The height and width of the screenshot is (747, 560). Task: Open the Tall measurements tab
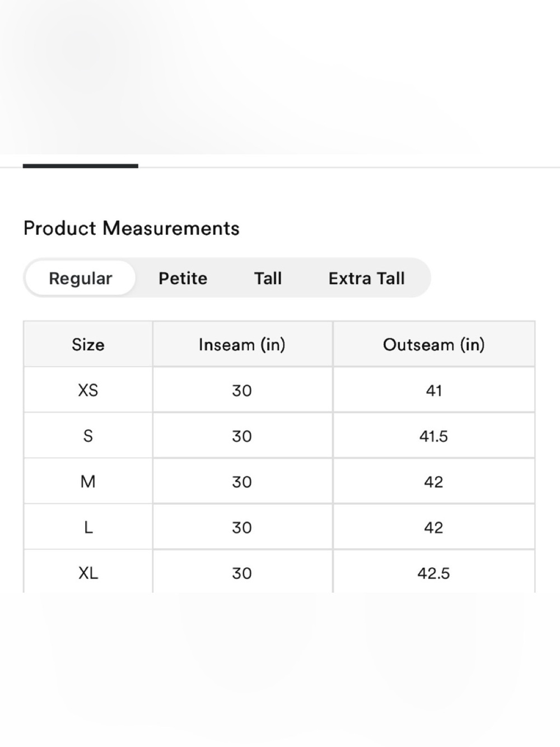268,278
